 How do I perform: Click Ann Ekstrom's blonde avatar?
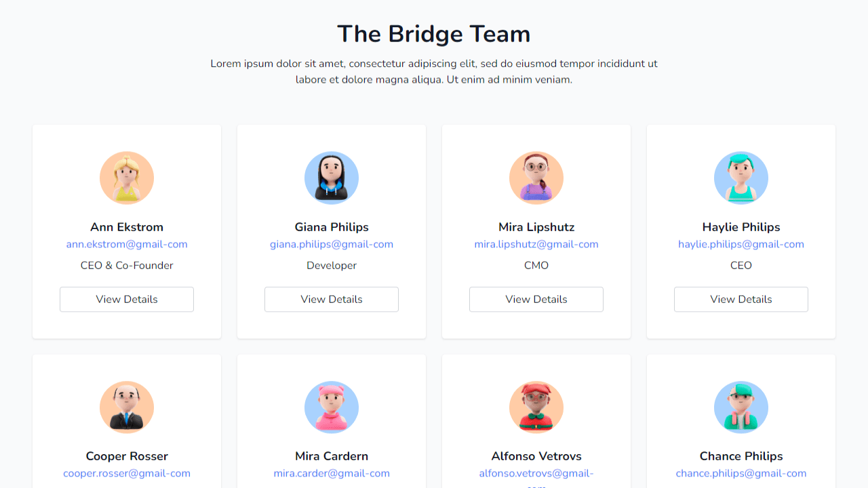pyautogui.click(x=127, y=178)
